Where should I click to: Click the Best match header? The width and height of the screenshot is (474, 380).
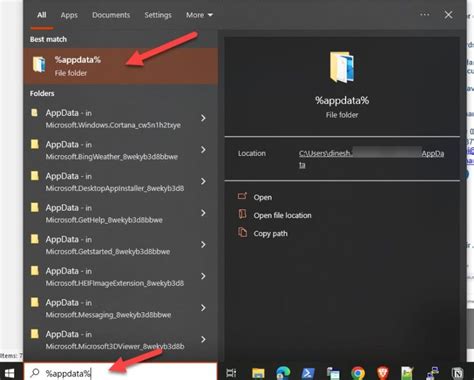point(48,39)
